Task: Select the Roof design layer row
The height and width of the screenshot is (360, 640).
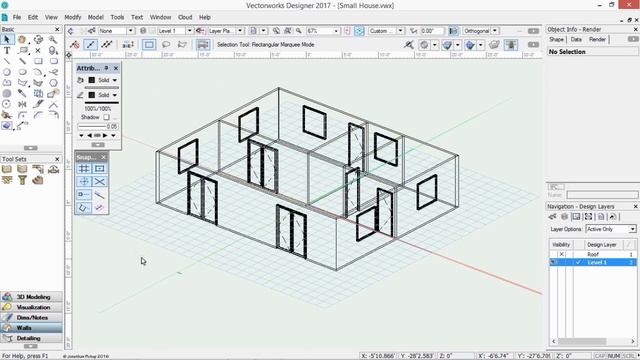Action: (593, 254)
